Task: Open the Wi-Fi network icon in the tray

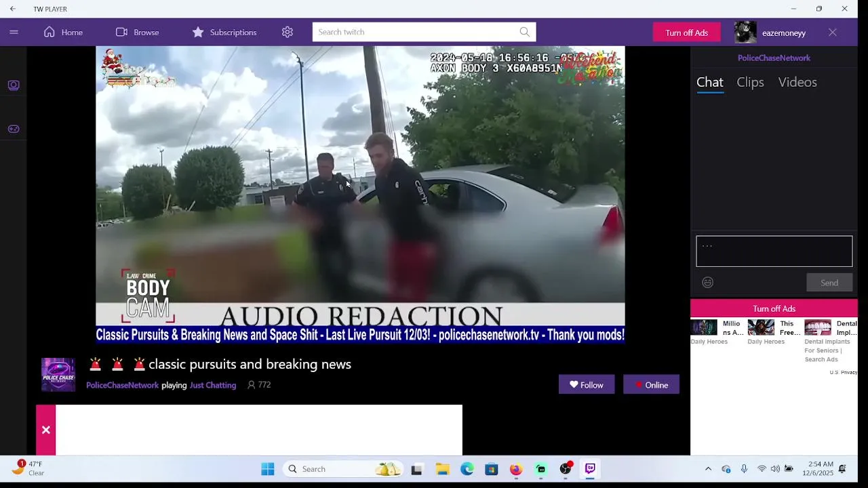Action: pos(762,469)
